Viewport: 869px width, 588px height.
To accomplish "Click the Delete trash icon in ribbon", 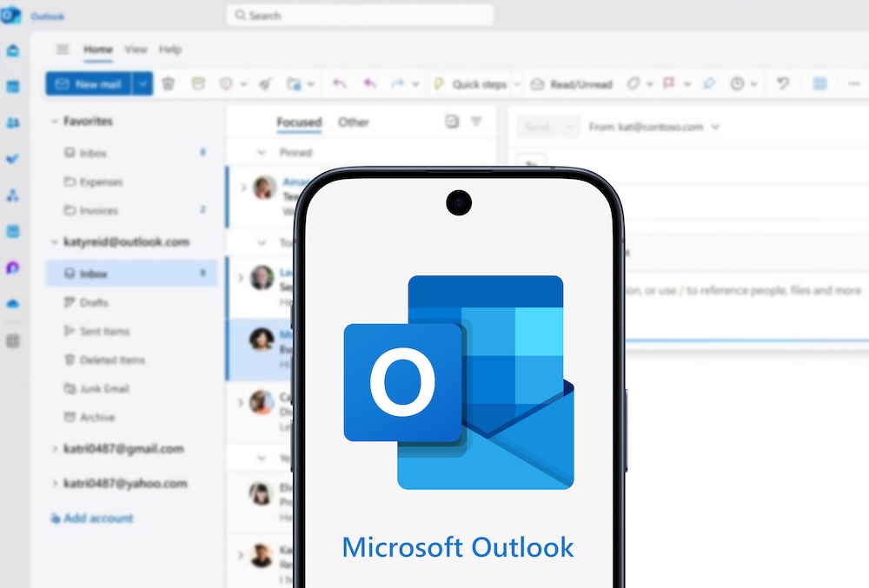I will [x=168, y=83].
